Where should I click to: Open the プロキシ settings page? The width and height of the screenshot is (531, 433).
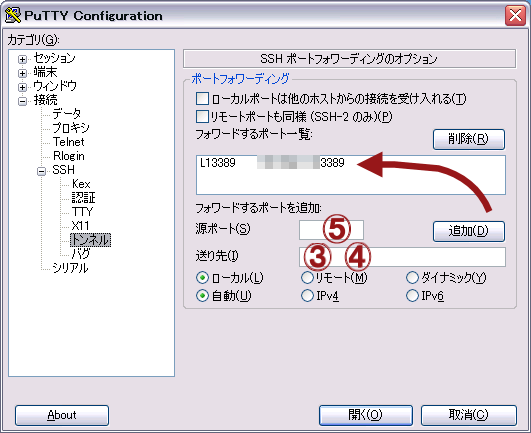tap(71, 128)
